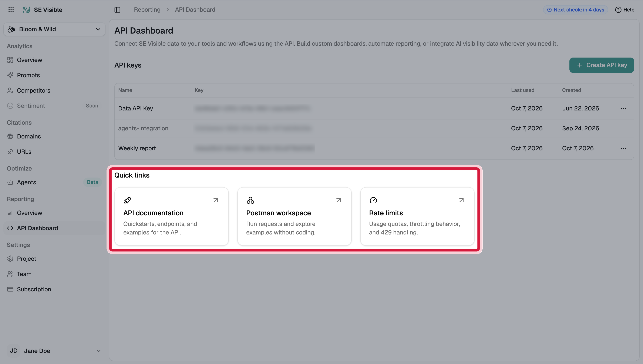The height and width of the screenshot is (364, 643).
Task: Open the Help button
Action: [625, 10]
